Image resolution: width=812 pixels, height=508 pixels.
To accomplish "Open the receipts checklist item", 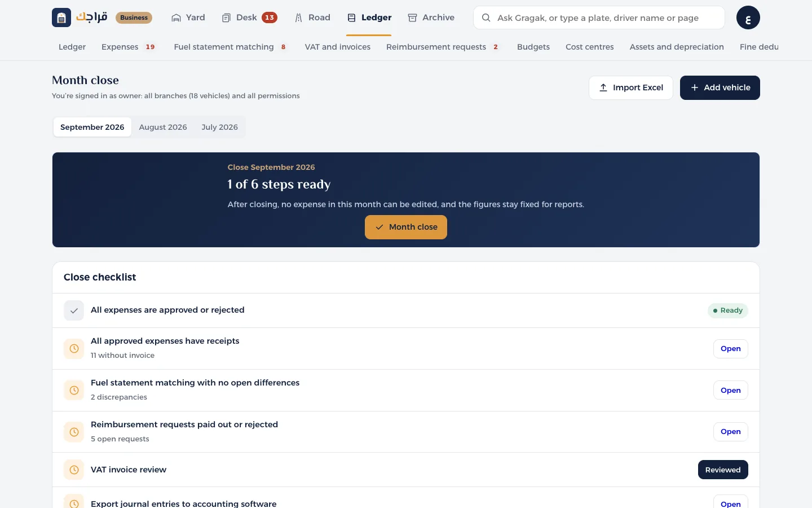I will tap(731, 349).
